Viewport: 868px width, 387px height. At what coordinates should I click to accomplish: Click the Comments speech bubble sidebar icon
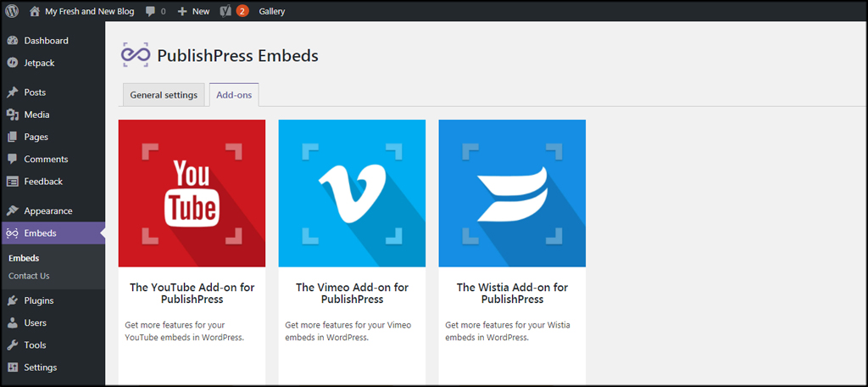pos(13,159)
